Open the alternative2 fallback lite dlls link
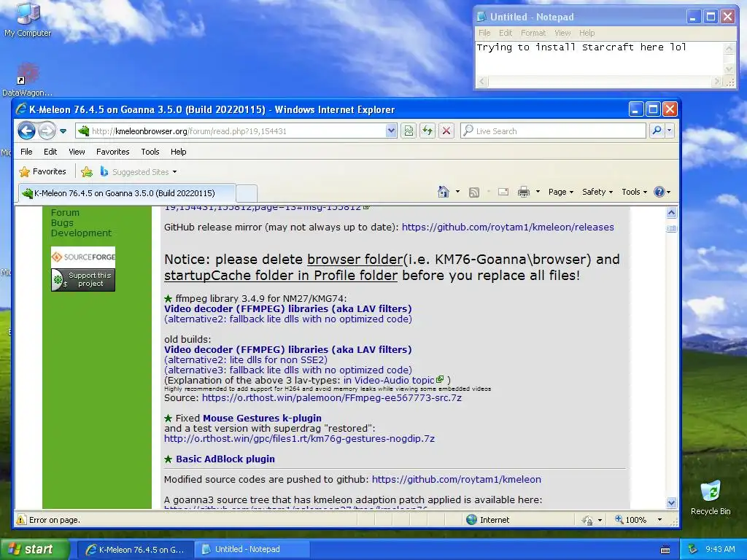The height and width of the screenshot is (560, 747). (x=287, y=319)
